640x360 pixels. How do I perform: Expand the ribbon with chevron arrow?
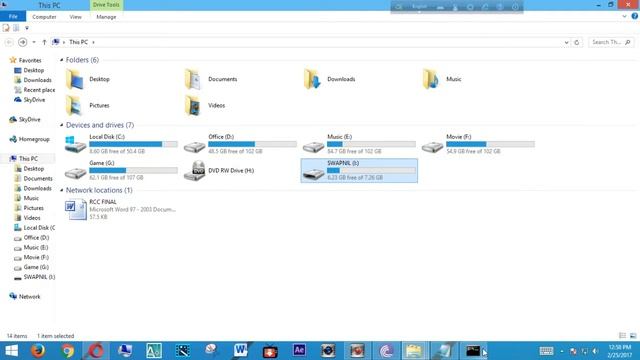click(x=624, y=16)
